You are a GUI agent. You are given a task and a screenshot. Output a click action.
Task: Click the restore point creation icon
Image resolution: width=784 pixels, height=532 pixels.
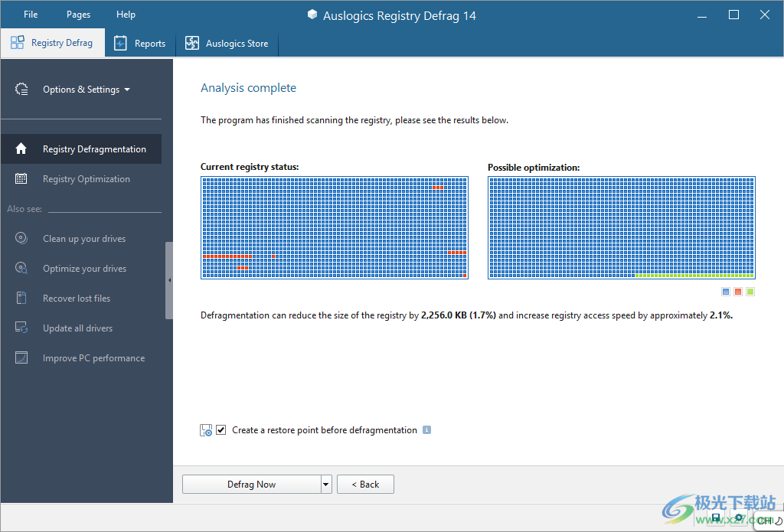click(205, 429)
